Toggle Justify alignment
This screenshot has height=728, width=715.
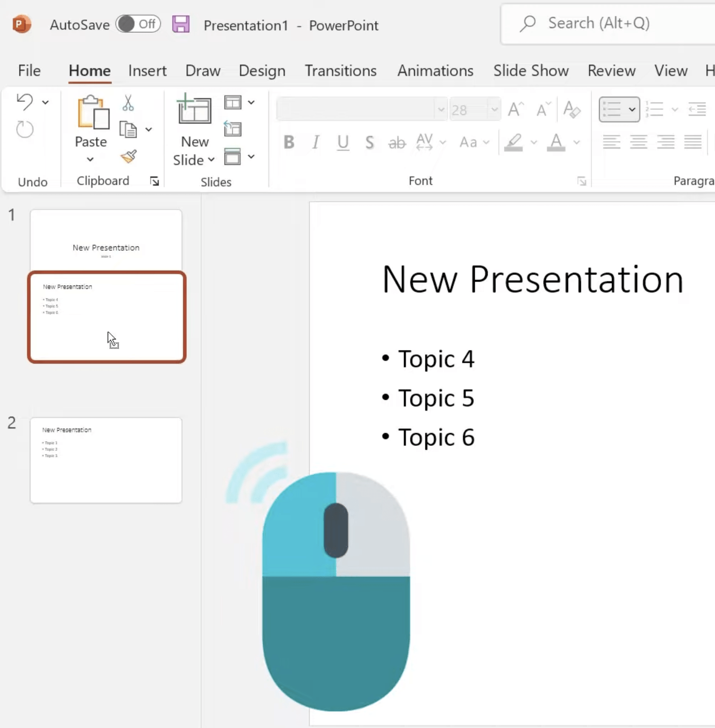693,142
